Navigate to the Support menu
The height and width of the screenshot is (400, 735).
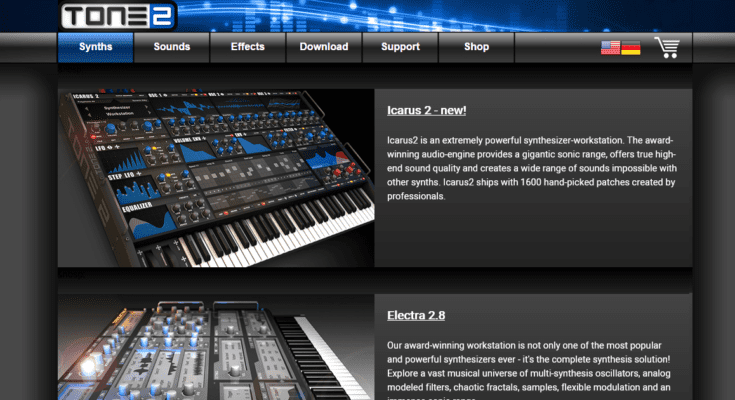point(400,47)
